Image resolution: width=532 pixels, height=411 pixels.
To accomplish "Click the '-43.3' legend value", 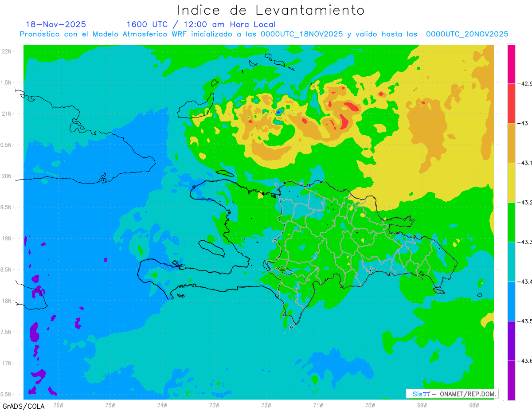I will pos(525,242).
